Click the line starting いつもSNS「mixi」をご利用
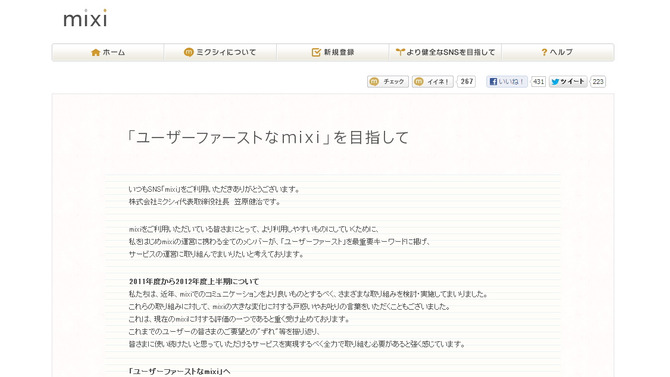This screenshot has width=670, height=377. tap(215, 189)
